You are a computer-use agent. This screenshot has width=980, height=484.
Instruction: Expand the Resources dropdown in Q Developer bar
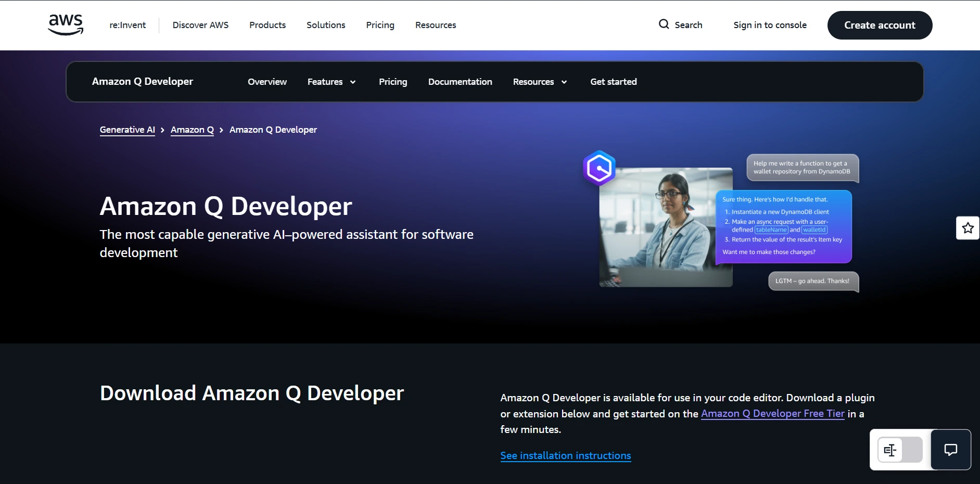pyautogui.click(x=540, y=82)
